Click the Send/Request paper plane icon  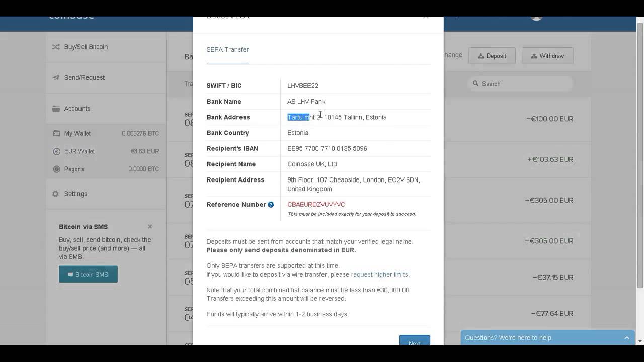[56, 78]
